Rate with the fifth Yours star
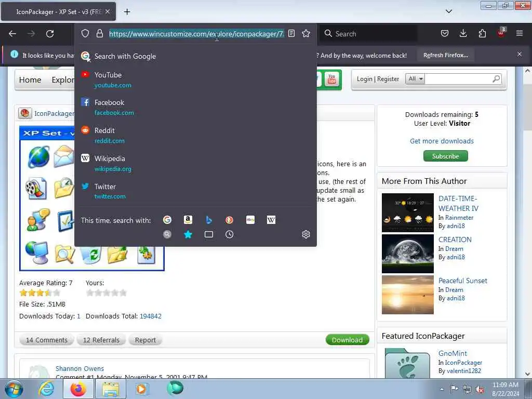 [123, 292]
